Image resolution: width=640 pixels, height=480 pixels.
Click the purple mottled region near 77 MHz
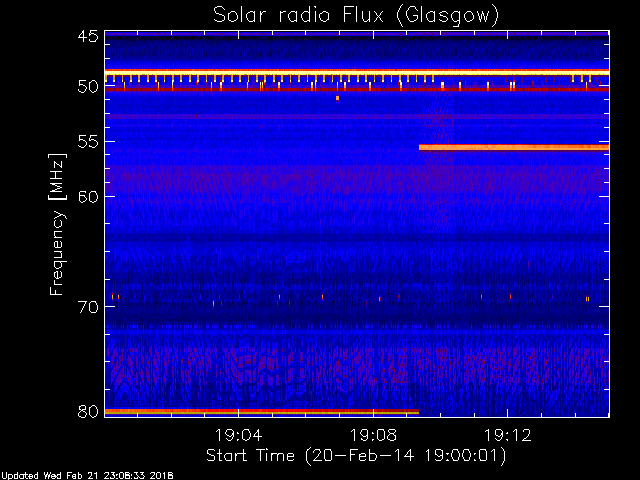[357, 365]
